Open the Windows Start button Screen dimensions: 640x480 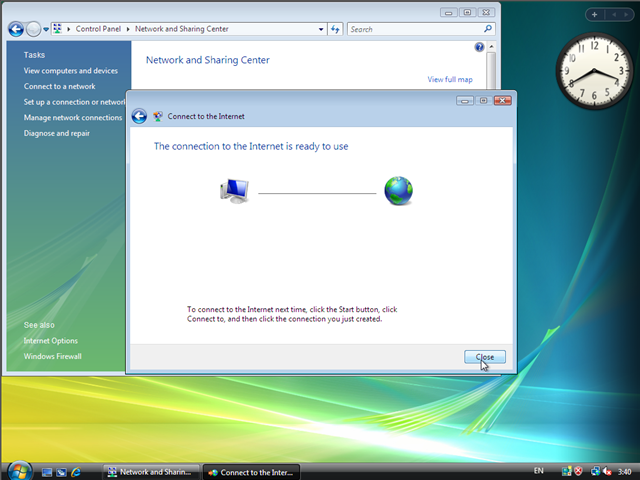point(19,471)
